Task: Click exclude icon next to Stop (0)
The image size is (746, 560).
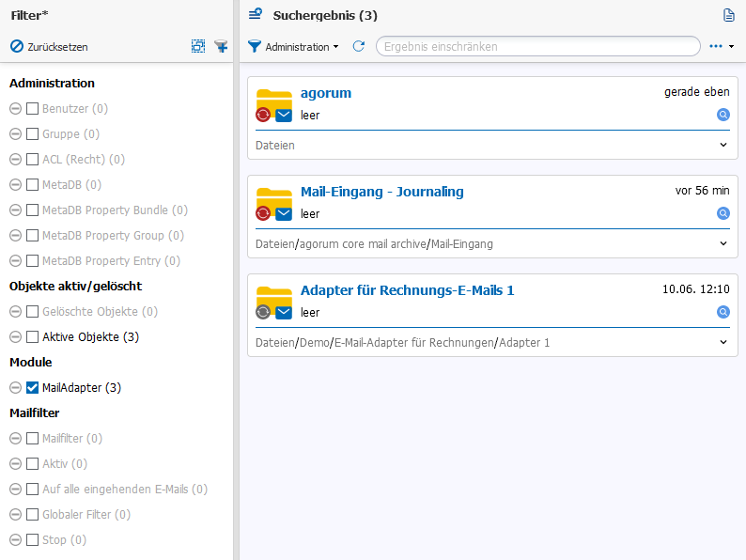Action: 16,540
